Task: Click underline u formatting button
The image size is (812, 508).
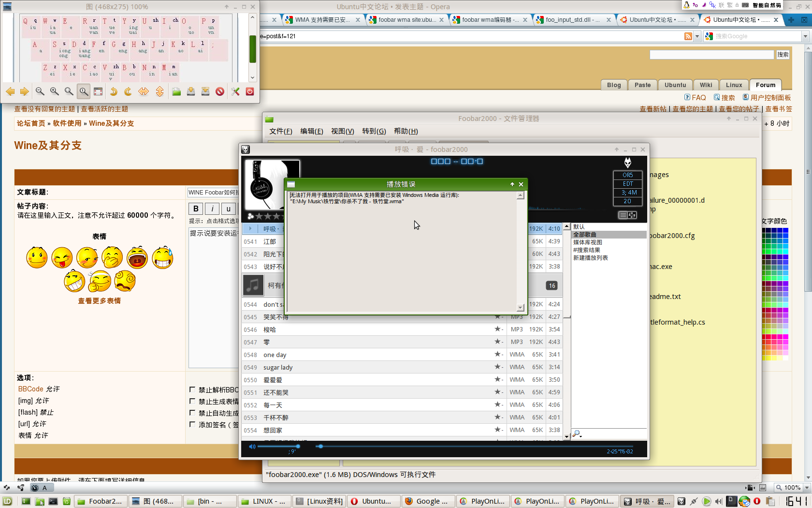Action: 229,209
